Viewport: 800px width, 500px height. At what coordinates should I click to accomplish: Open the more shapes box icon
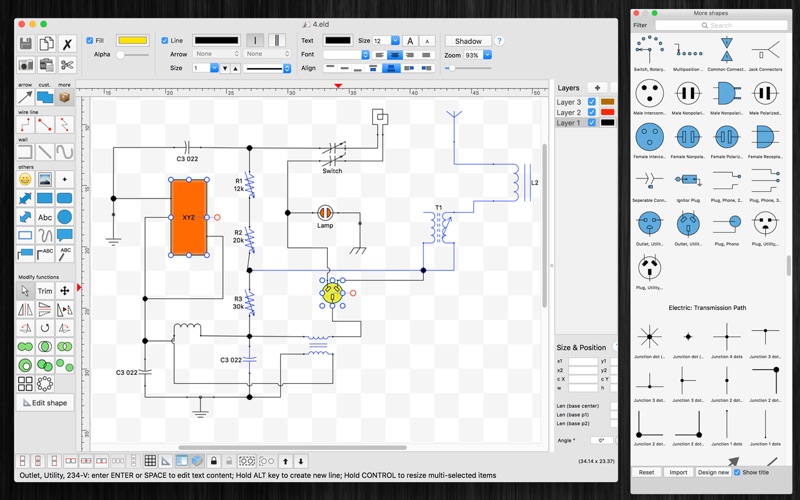click(65, 98)
